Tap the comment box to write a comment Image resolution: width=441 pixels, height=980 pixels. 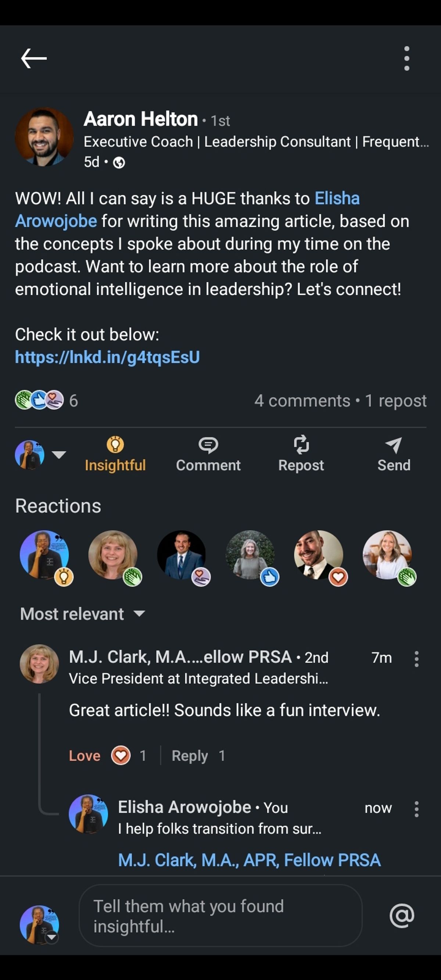(220, 915)
